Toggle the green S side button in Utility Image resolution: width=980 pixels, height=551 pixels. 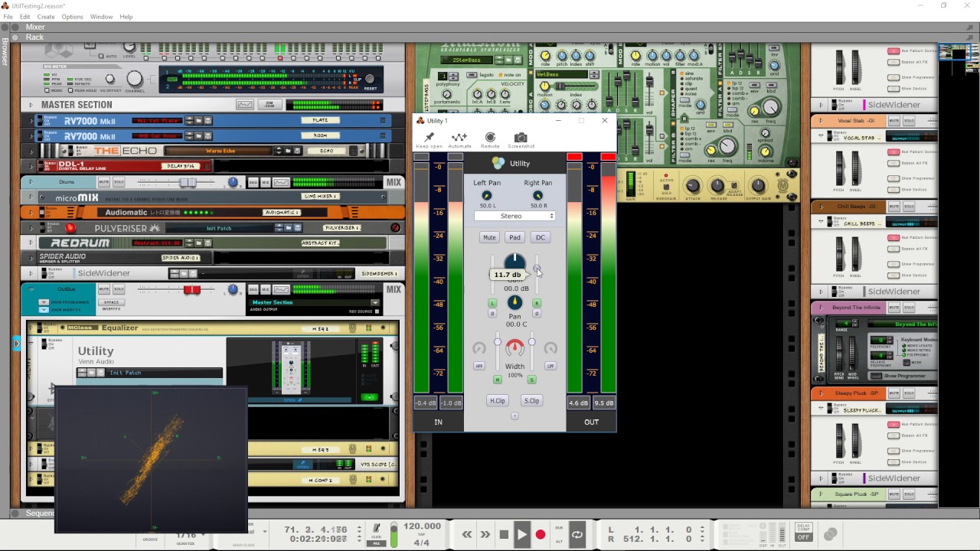531,380
